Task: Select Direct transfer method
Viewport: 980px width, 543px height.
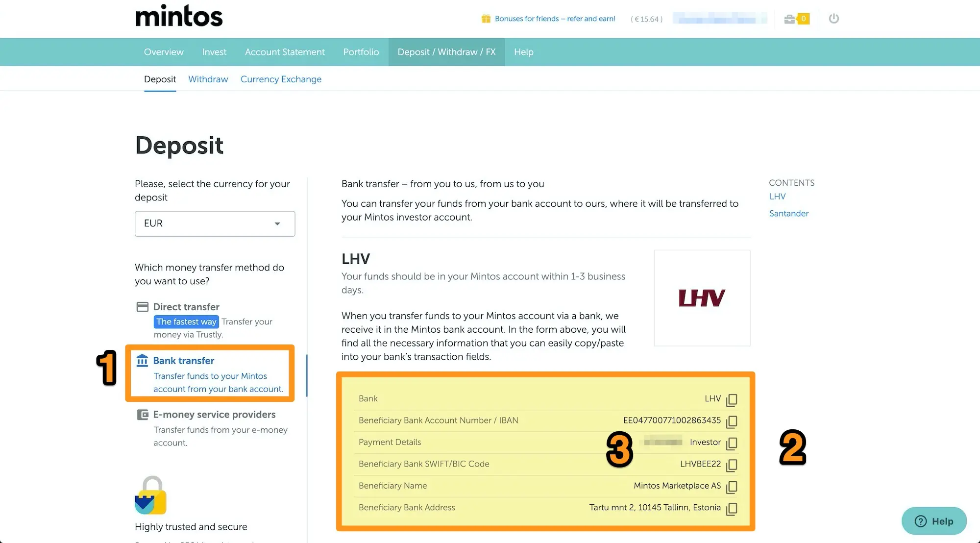Action: (186, 307)
